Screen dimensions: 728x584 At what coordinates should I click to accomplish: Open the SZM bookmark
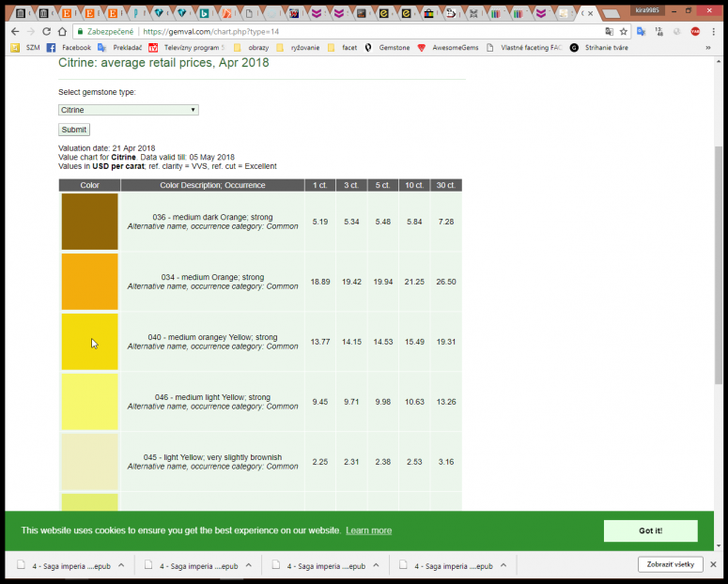[26, 47]
